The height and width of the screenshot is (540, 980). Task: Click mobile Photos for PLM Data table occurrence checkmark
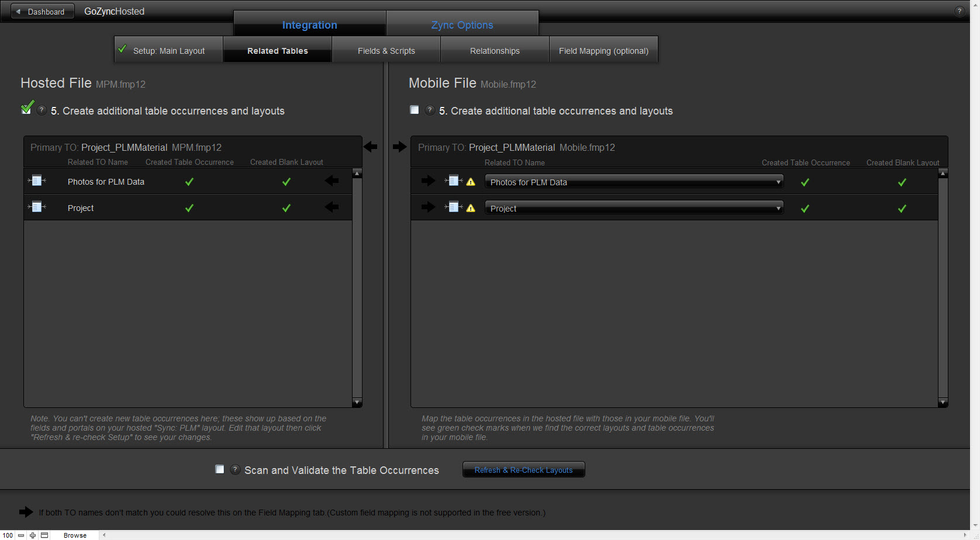(x=805, y=182)
